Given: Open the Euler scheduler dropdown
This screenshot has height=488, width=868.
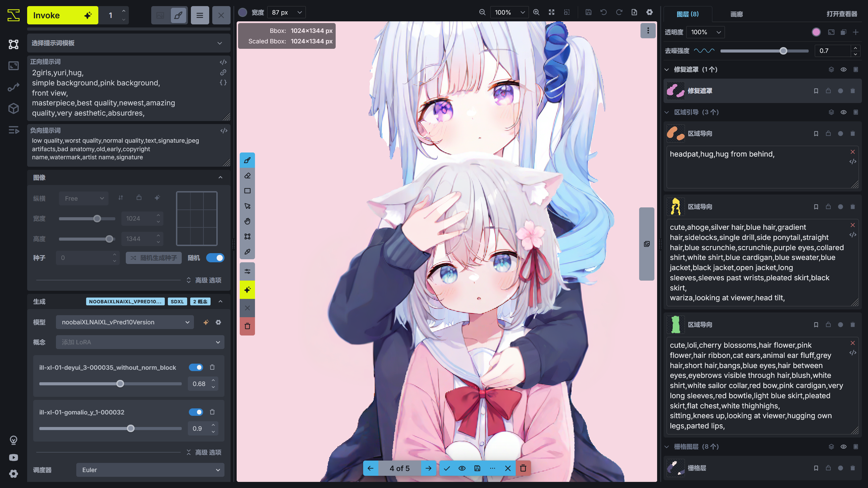Looking at the screenshot, I should coord(150,470).
